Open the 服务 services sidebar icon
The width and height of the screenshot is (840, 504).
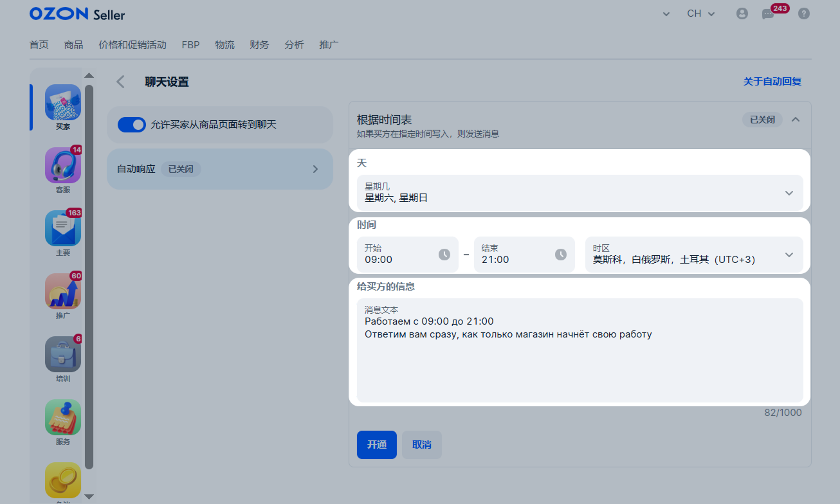click(63, 418)
